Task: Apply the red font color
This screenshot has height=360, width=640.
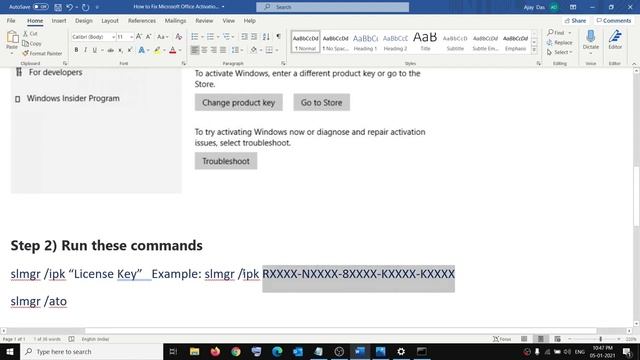Action: [173, 50]
